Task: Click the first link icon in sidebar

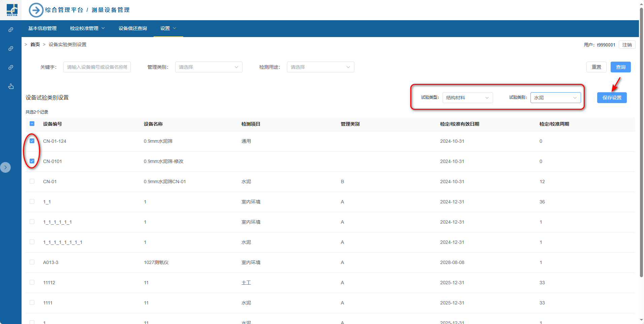Action: tap(11, 30)
